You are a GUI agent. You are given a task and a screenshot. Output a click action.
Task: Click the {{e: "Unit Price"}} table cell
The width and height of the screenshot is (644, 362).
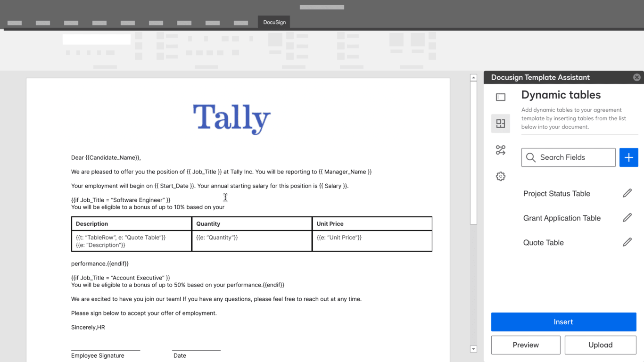point(372,241)
